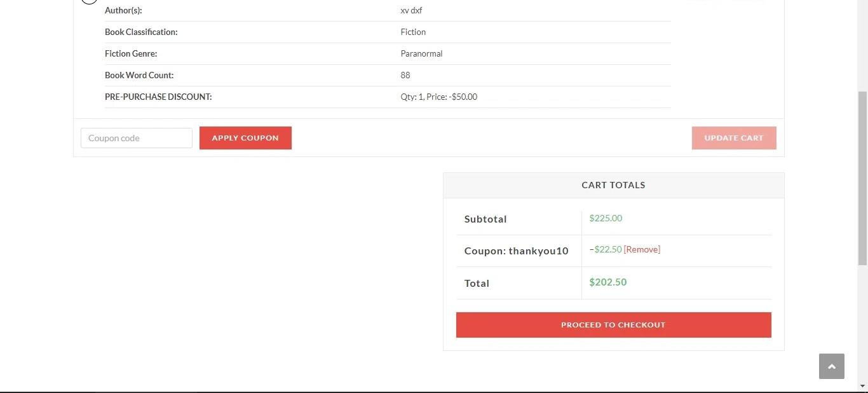Click the Book Word Count label
This screenshot has height=393, width=868.
click(139, 75)
